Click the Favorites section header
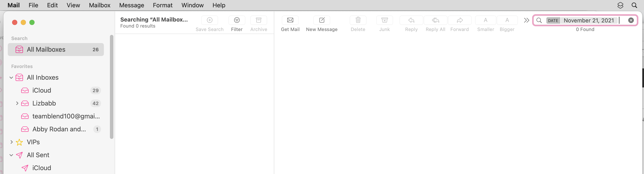This screenshot has height=174, width=644. (22, 66)
